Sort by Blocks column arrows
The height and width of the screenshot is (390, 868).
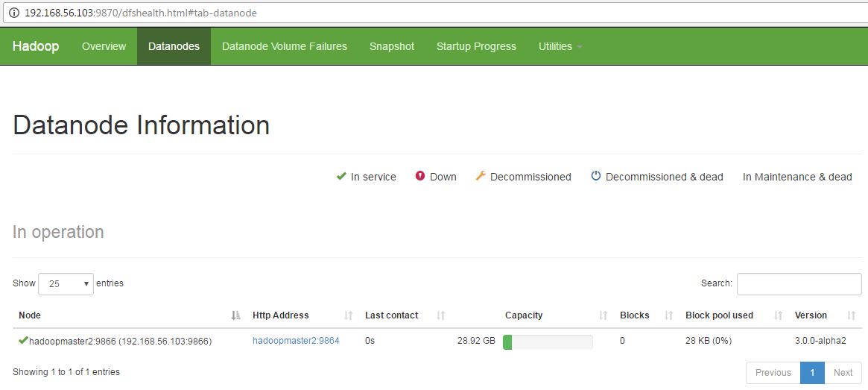pyautogui.click(x=669, y=315)
